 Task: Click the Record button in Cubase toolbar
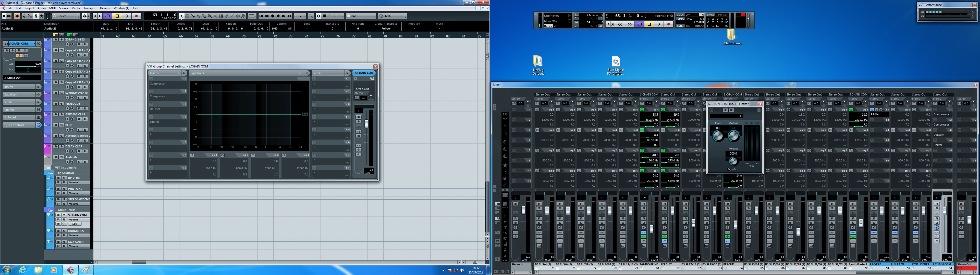(x=136, y=16)
